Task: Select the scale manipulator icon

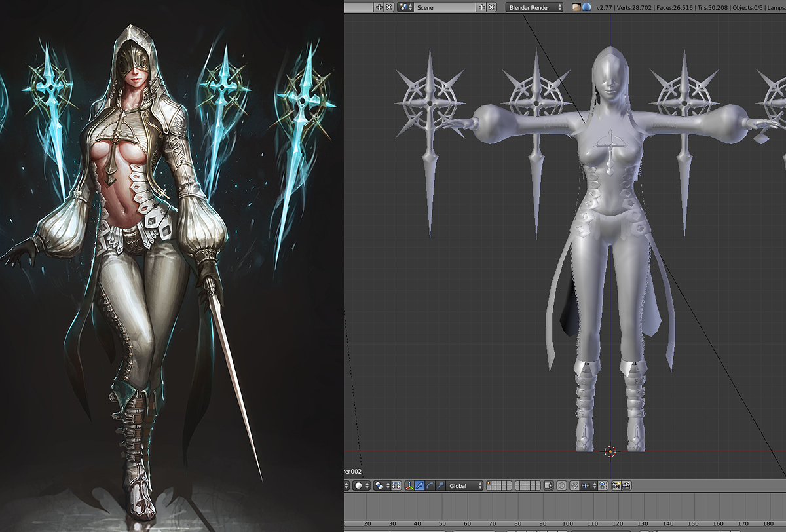Action: [440, 485]
